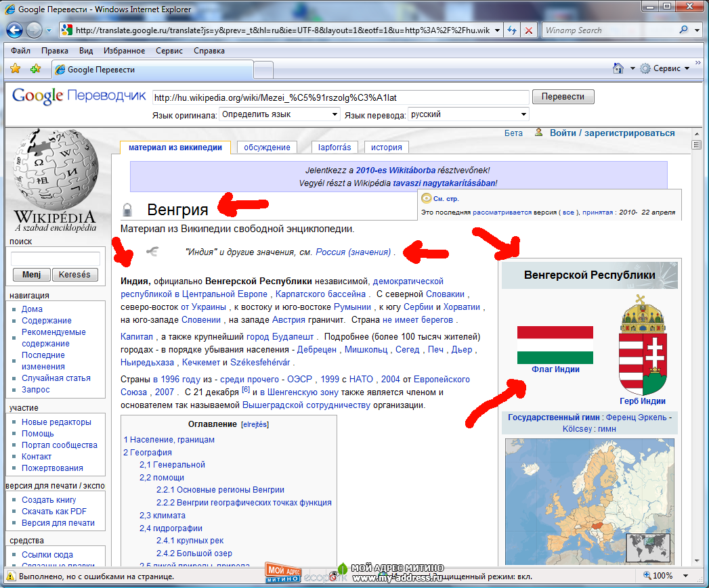709x588 pixels.
Task: Switch to the обсуждение tab
Action: (x=267, y=148)
